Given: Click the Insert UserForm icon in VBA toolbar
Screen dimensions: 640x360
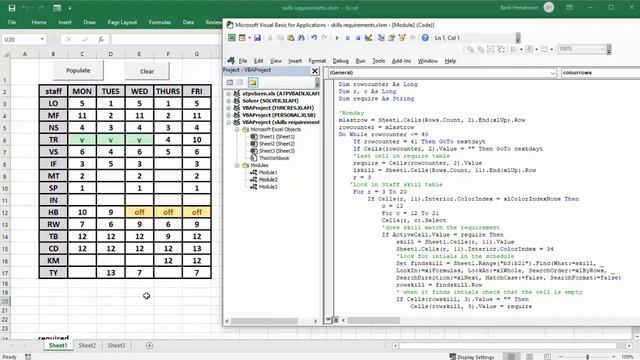Looking at the screenshot, I should click(242, 38).
